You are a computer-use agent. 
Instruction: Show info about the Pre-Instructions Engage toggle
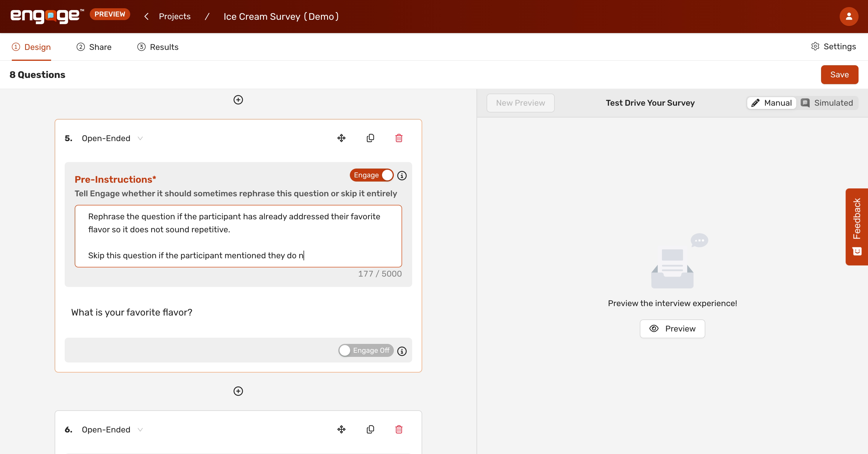(402, 175)
